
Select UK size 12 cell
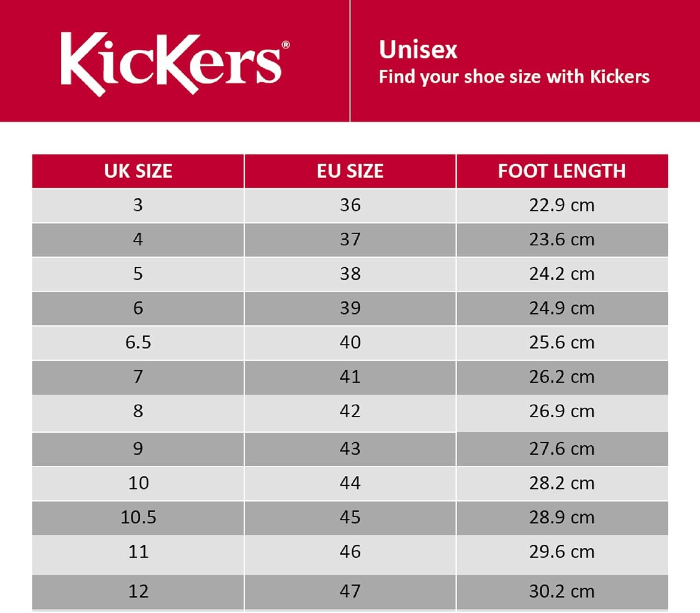(138, 592)
